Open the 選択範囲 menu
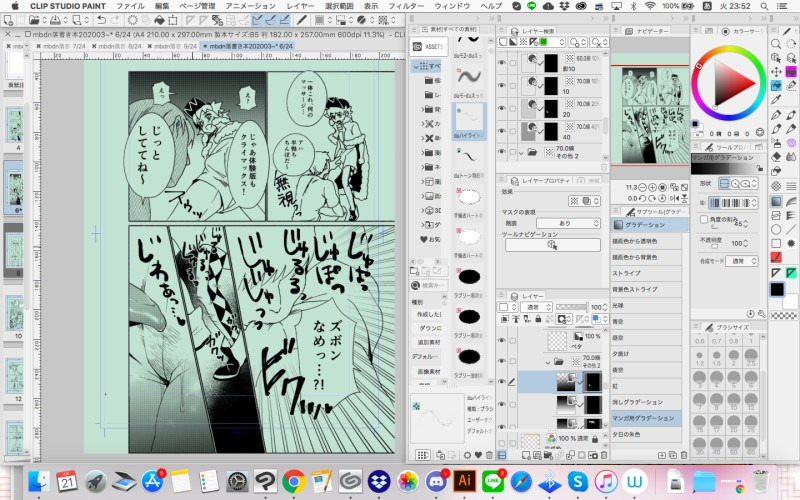 [x=339, y=6]
